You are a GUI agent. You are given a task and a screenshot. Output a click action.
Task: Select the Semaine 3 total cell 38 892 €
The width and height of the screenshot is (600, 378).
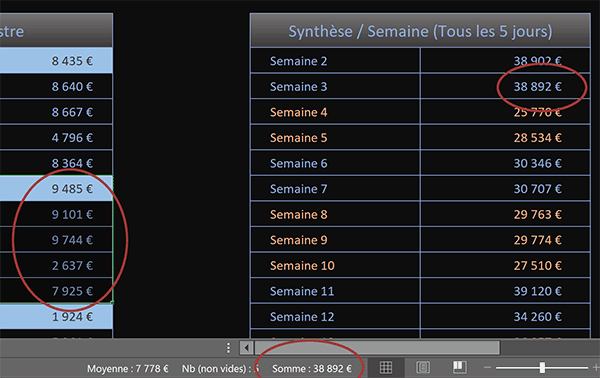[x=505, y=86]
